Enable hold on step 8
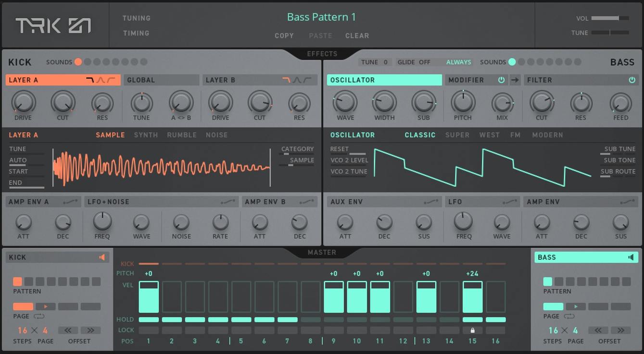 311,319
